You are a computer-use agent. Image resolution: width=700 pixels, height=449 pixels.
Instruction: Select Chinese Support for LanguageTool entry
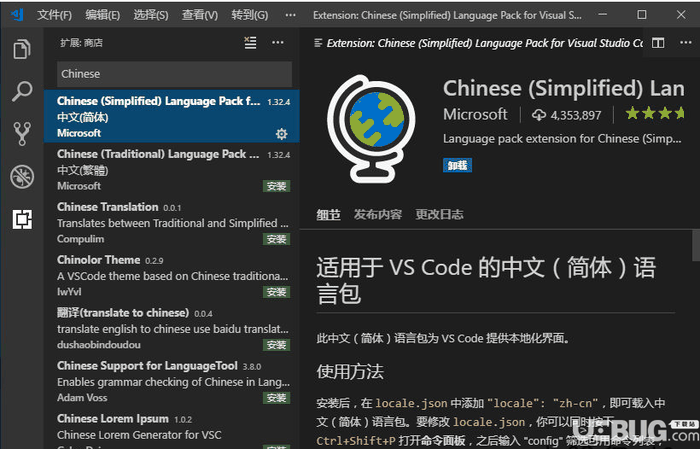[172, 381]
